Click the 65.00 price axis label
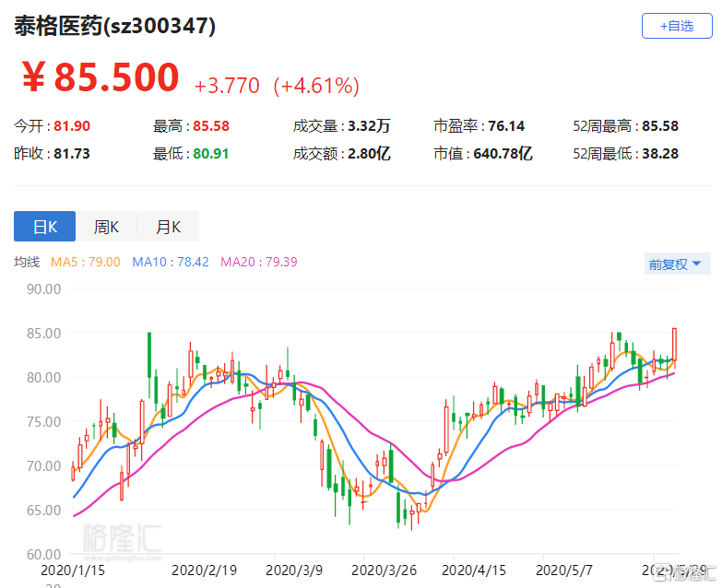Image resolution: width=722 pixels, height=588 pixels. 43,510
